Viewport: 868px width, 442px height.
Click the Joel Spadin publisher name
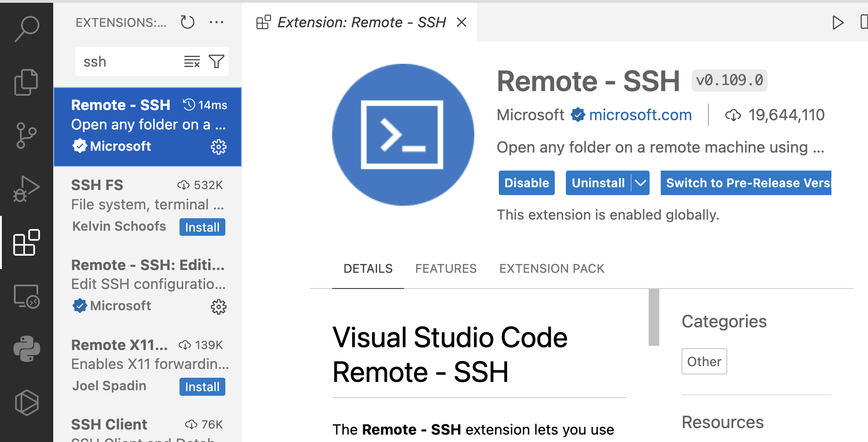[109, 386]
